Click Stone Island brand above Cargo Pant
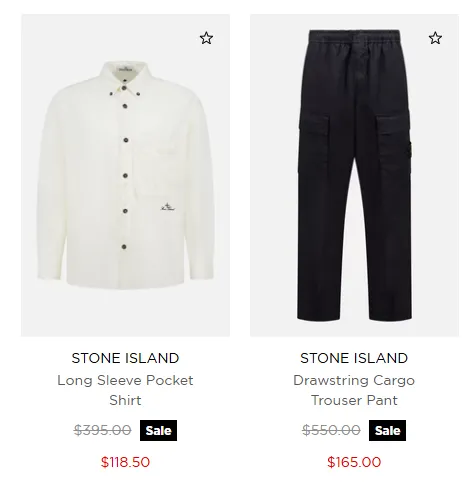Viewport: 465px width, 482px height. 354,358
